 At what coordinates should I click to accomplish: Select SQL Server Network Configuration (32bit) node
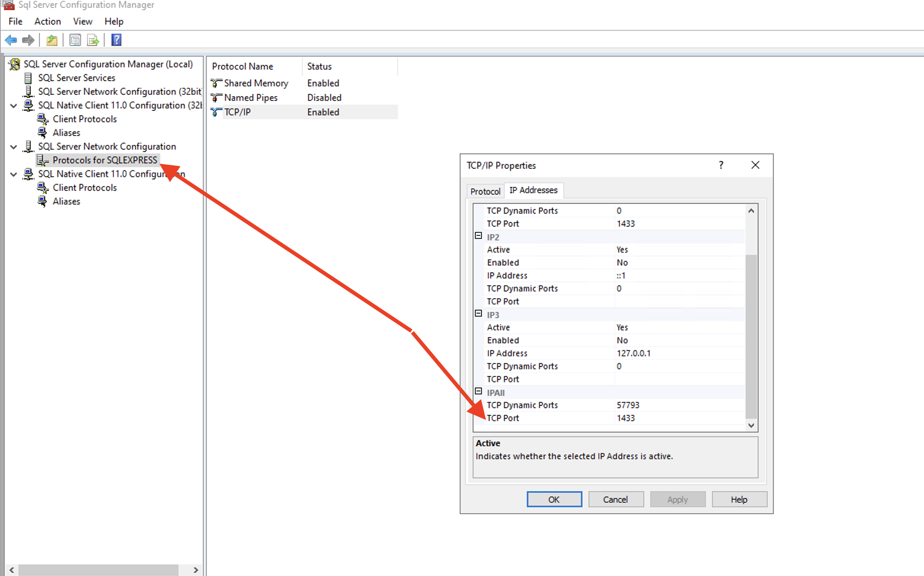click(x=120, y=92)
